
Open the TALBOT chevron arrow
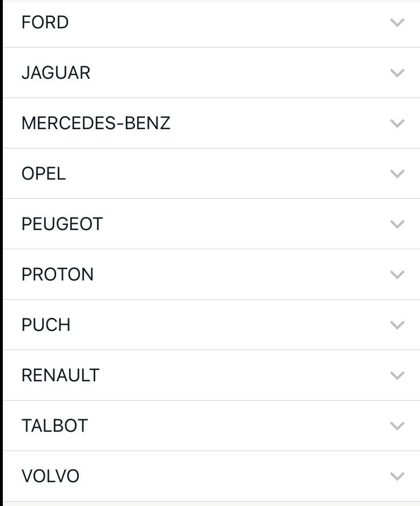point(397,426)
